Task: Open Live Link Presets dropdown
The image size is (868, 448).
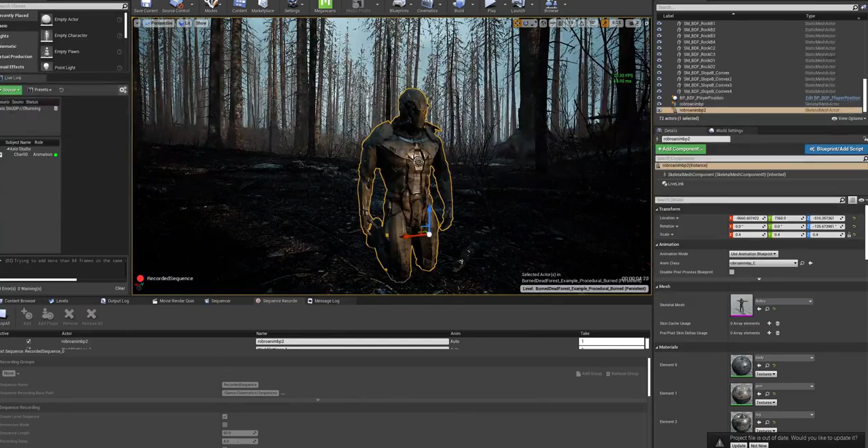Action: tap(40, 90)
